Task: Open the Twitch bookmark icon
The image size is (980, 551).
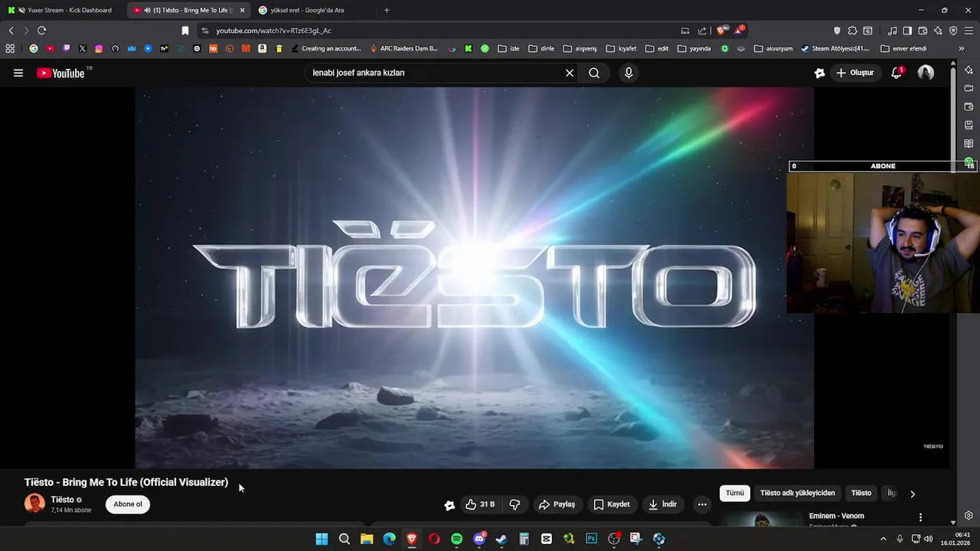Action: point(67,48)
